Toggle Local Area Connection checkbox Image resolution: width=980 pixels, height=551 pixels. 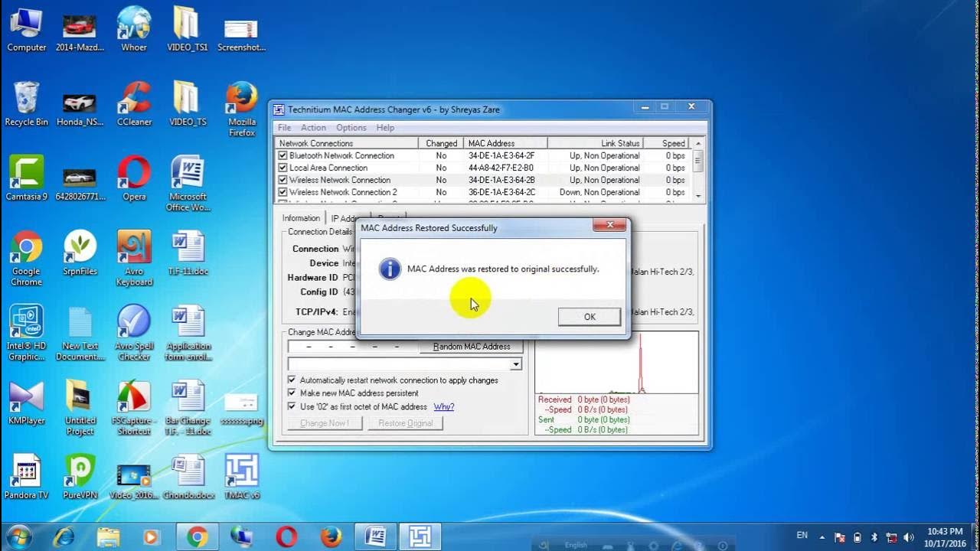click(x=283, y=168)
